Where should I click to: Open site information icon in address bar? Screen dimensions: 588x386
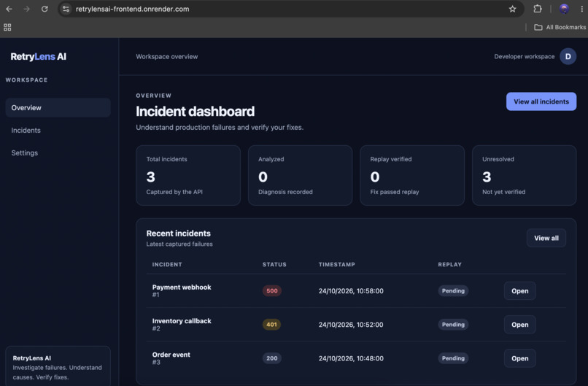66,9
